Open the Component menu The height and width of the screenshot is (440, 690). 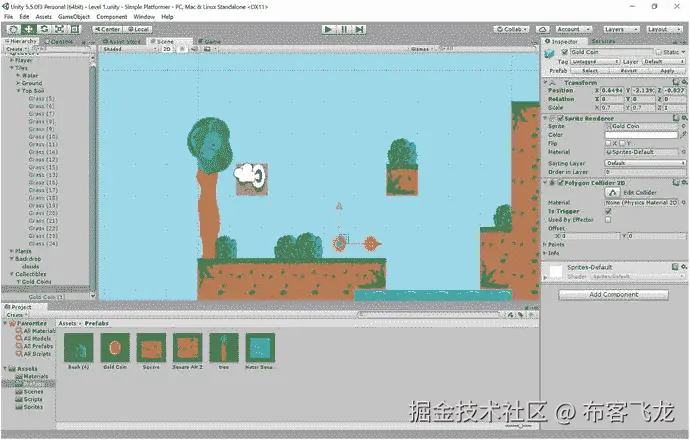pos(112,17)
